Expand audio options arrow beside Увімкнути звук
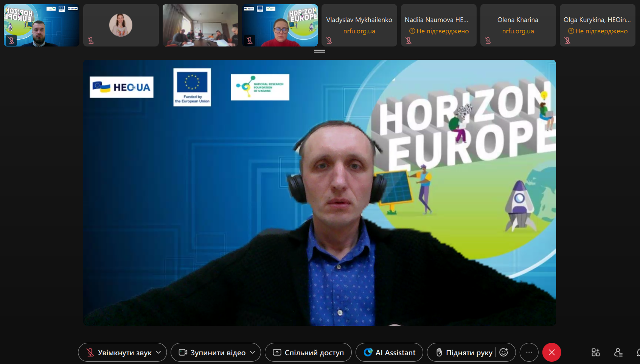The height and width of the screenshot is (364, 640). pos(158,352)
